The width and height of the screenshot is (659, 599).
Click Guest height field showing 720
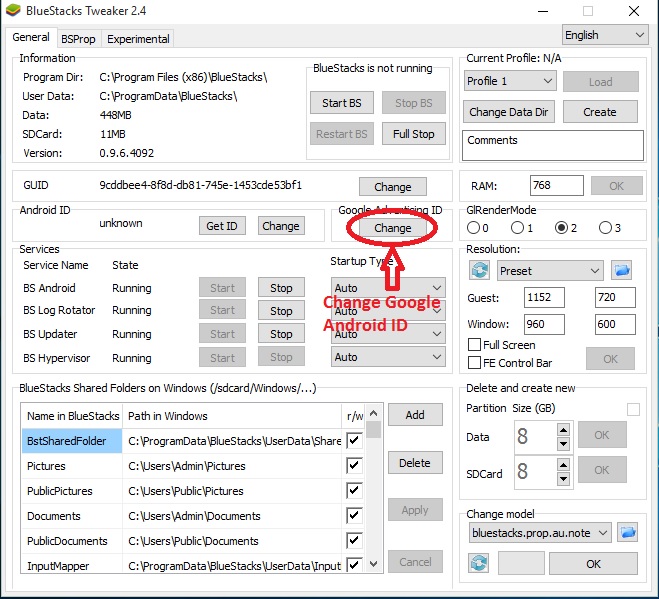[615, 298]
